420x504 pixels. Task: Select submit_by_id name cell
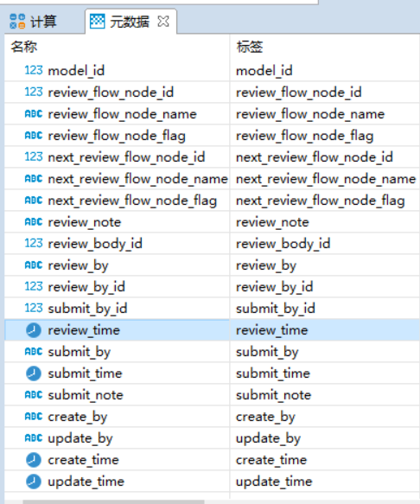coord(87,309)
